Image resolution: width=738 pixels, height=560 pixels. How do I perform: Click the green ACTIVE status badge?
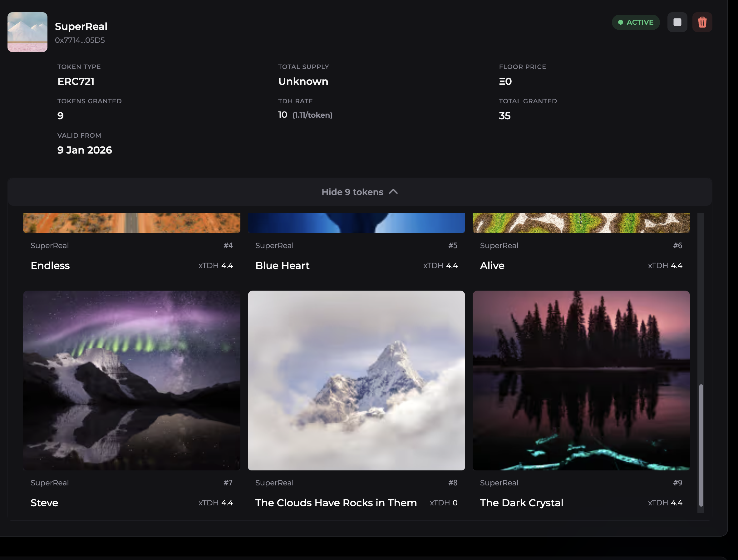[636, 22]
